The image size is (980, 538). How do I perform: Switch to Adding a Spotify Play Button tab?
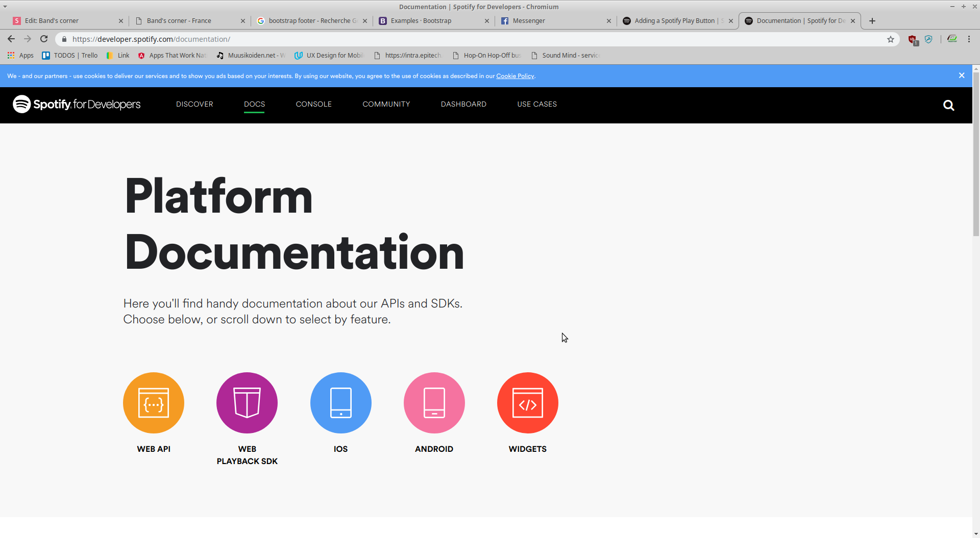(677, 21)
